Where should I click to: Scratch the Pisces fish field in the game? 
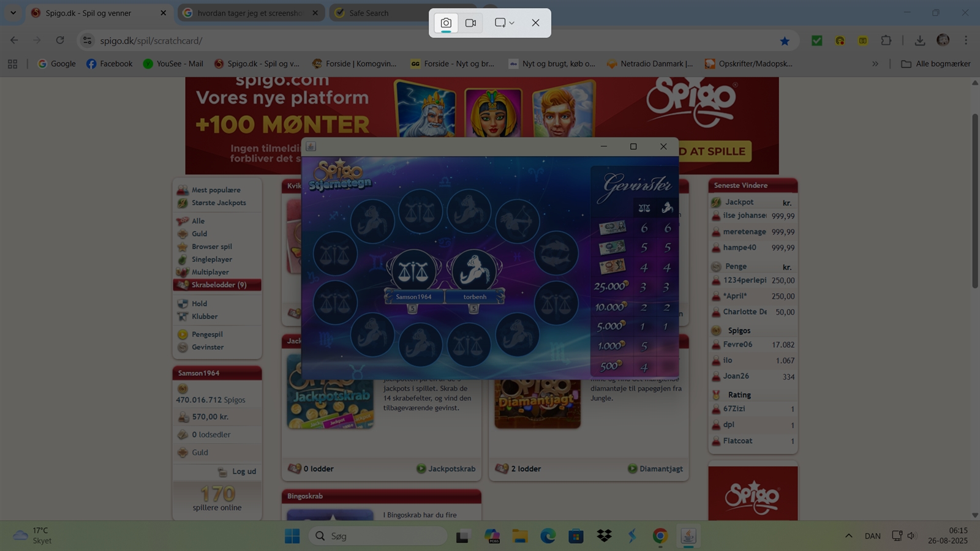(556, 253)
